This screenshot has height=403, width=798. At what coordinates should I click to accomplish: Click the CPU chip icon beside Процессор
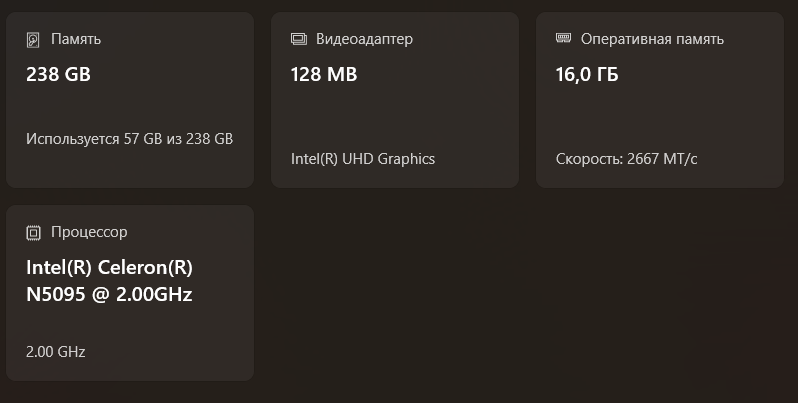click(34, 232)
